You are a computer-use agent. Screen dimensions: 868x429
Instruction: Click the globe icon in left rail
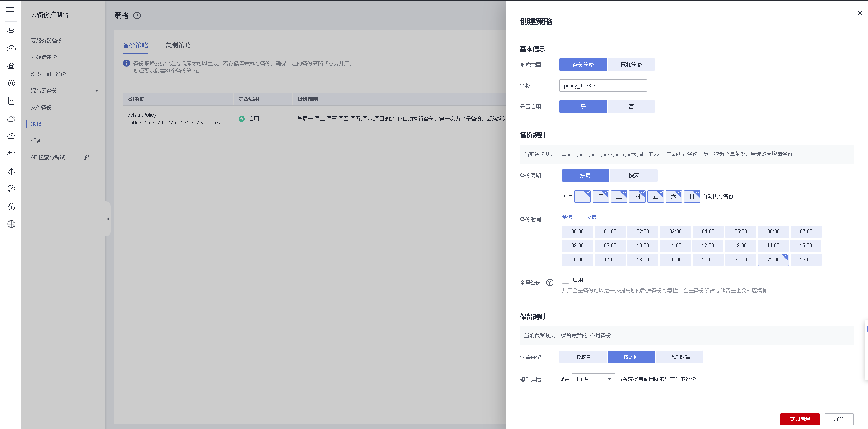coord(11,224)
